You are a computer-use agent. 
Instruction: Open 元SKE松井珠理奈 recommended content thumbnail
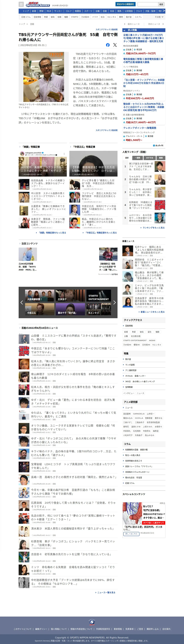(28, 254)
